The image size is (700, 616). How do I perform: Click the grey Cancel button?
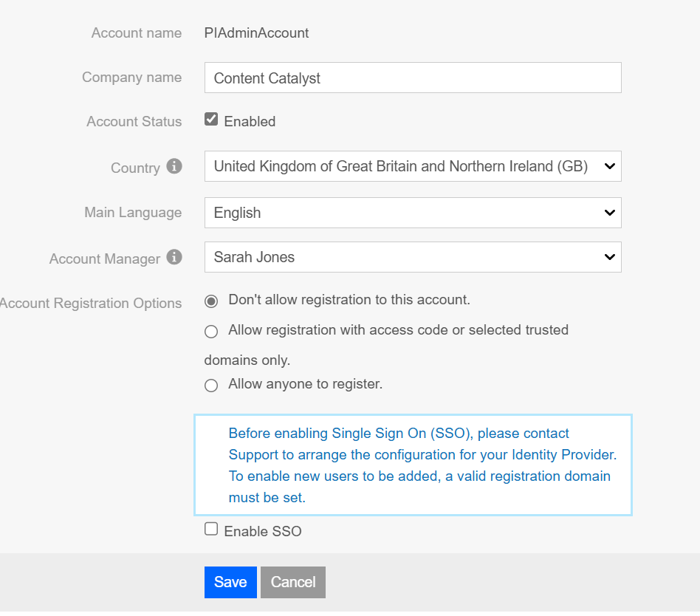(x=292, y=582)
